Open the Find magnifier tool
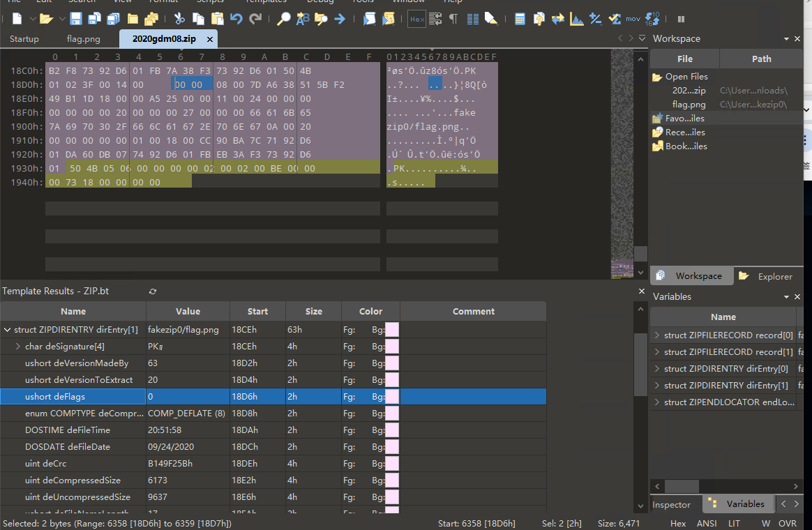Screen dimensions: 812x530 click(x=283, y=19)
